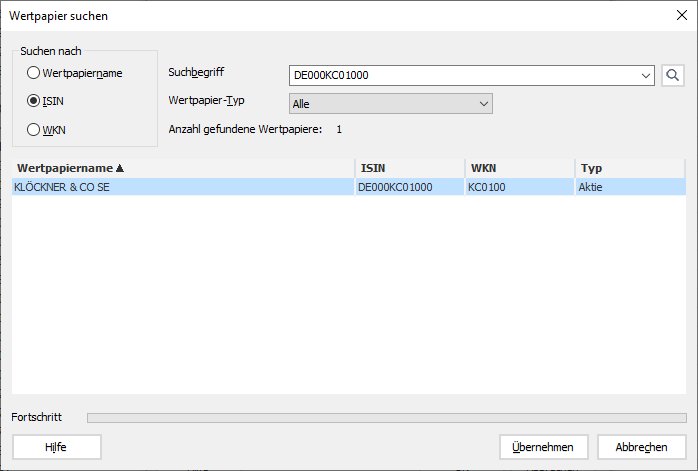Choose the ISIN search option
This screenshot has height=471, width=698.
click(x=34, y=101)
